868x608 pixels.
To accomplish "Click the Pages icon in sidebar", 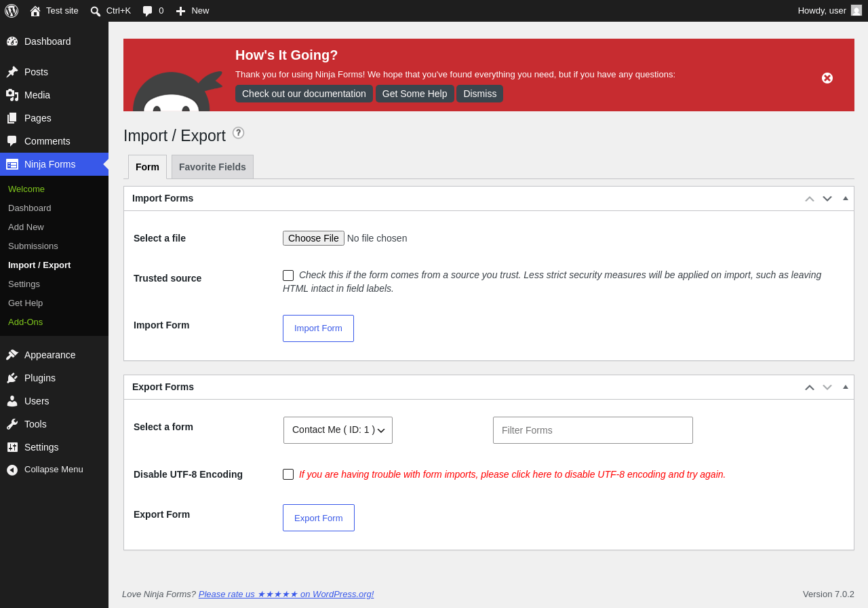I will pos(12,118).
